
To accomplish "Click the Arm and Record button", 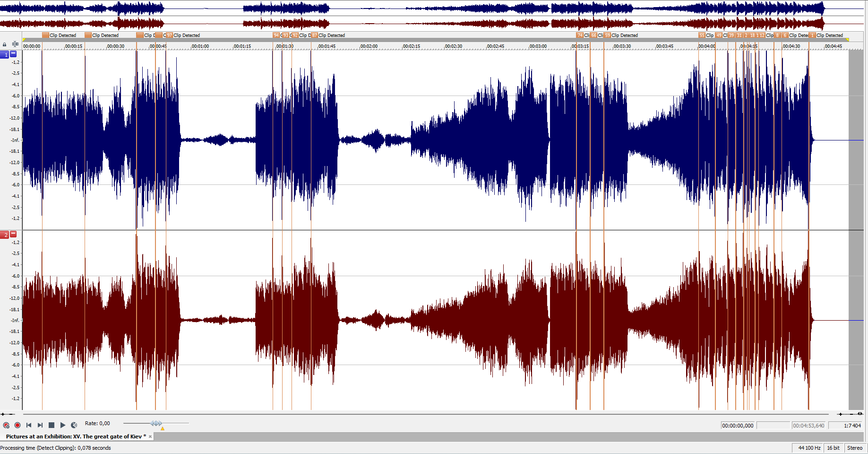I will (x=6, y=425).
